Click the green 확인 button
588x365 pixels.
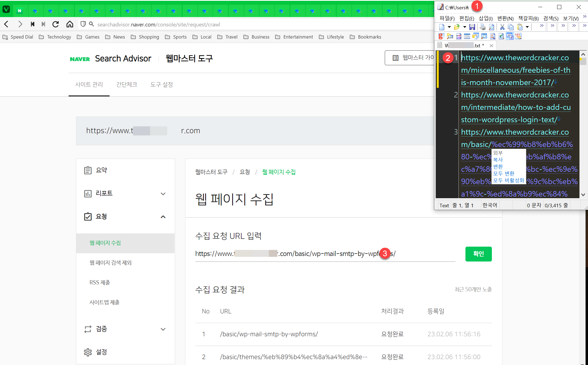478,254
